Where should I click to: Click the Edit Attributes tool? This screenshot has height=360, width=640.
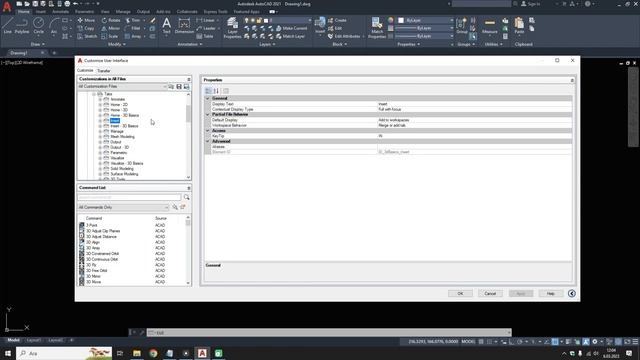[x=345, y=36]
